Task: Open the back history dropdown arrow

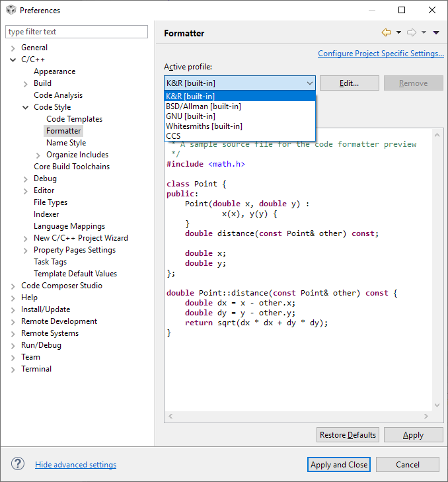Action: pyautogui.click(x=398, y=32)
